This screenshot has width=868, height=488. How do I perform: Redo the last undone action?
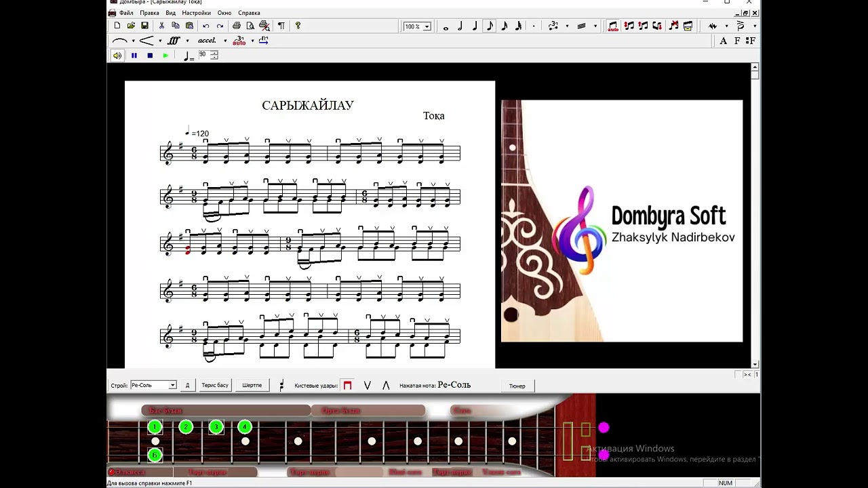click(x=220, y=26)
